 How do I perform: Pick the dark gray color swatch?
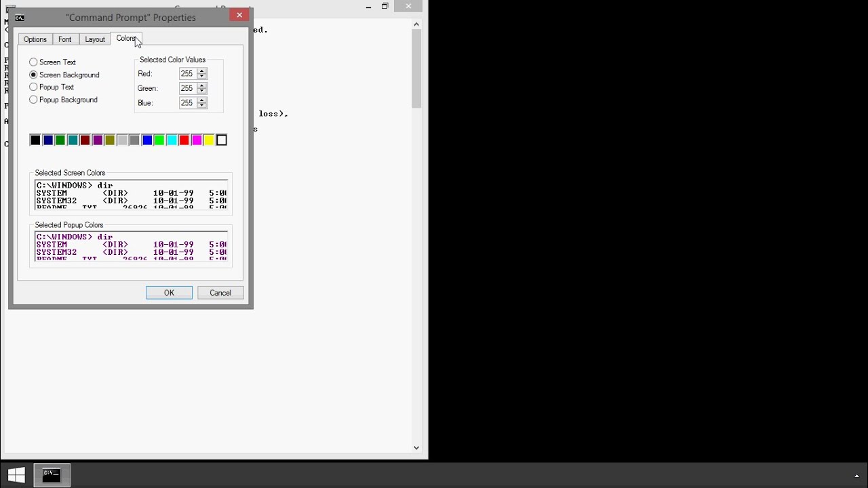click(x=134, y=140)
